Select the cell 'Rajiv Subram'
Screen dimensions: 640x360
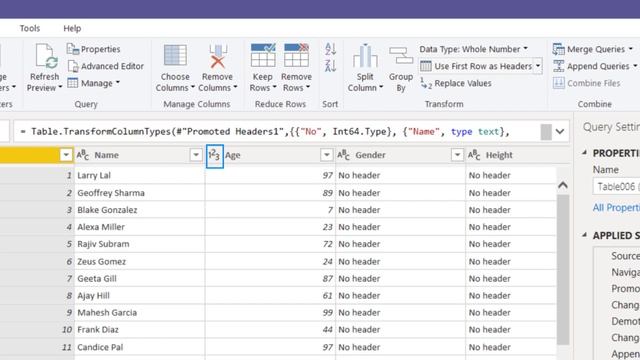140,244
